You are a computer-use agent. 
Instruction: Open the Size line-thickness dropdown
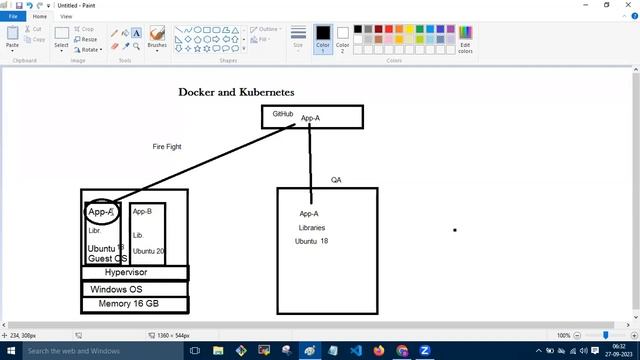298,39
